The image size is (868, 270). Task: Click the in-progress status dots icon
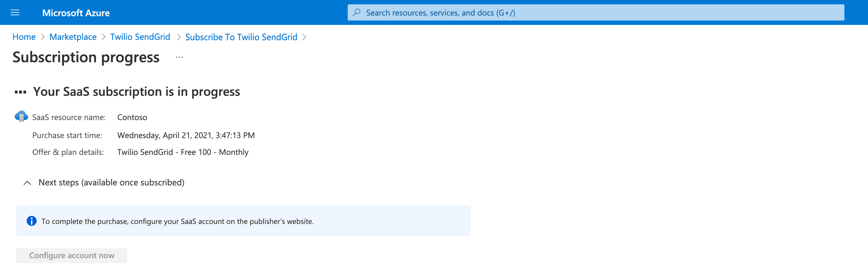[20, 92]
